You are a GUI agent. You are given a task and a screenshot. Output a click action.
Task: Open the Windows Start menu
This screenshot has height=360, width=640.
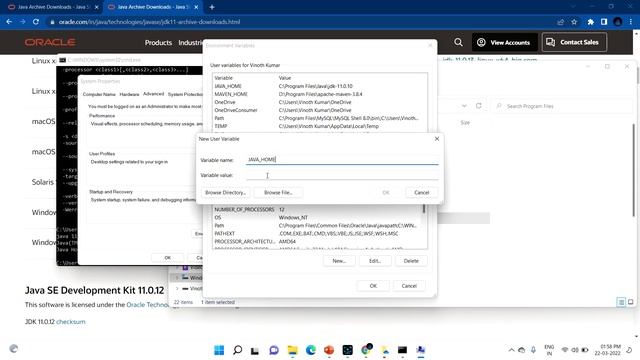219,350
